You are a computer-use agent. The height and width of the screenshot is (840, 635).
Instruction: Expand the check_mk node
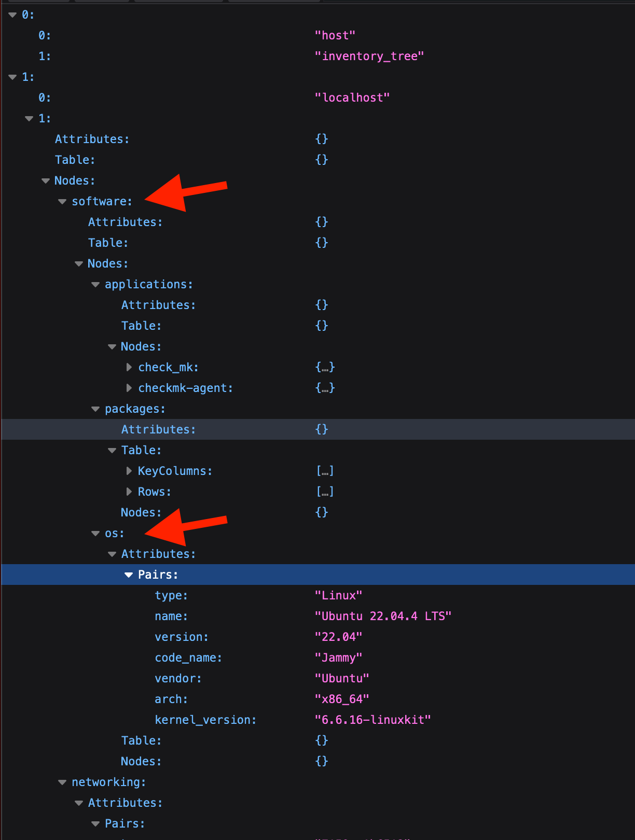129,368
